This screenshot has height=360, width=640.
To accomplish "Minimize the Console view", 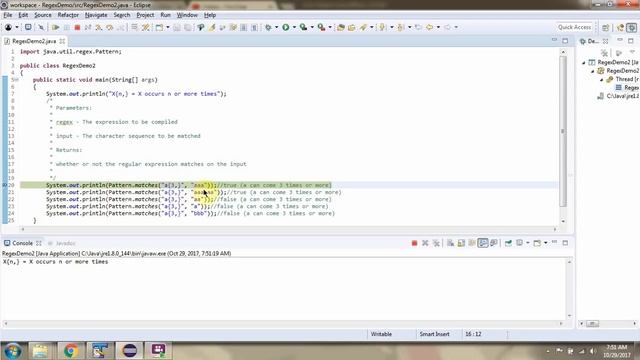I will (554, 243).
